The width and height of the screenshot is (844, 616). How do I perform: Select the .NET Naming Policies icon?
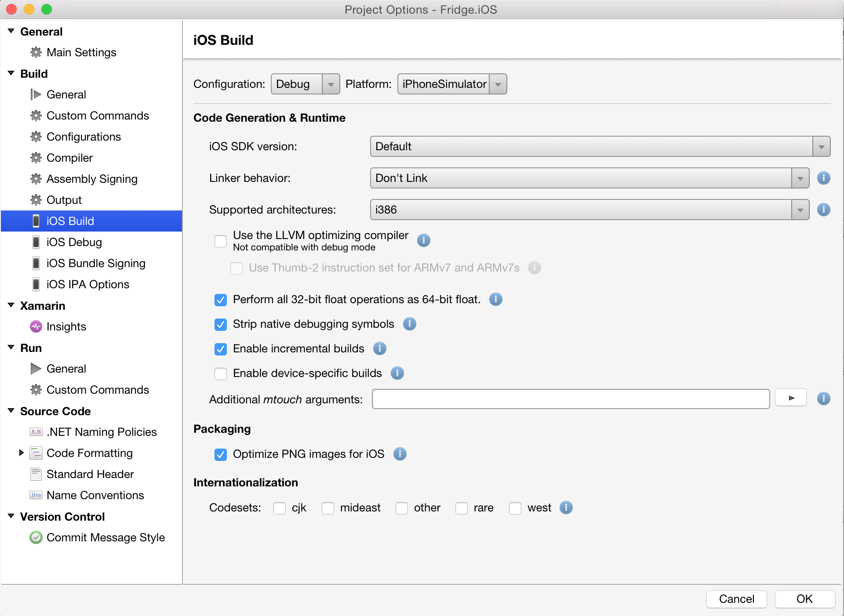pos(36,432)
